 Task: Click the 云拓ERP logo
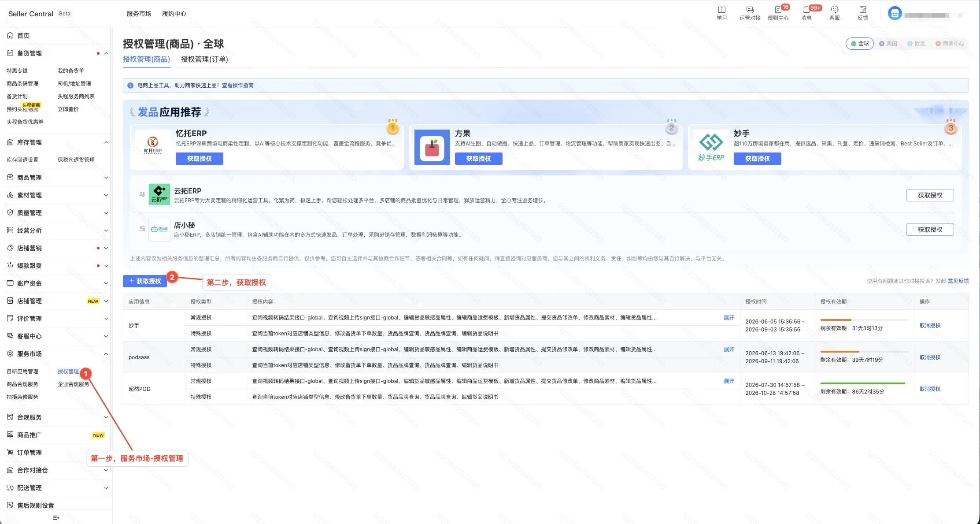click(x=159, y=194)
